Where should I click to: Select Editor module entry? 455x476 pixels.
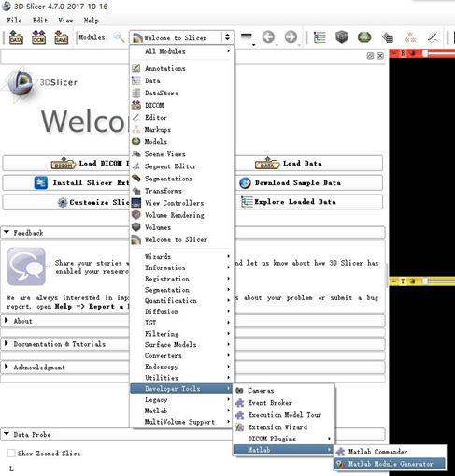181,118
